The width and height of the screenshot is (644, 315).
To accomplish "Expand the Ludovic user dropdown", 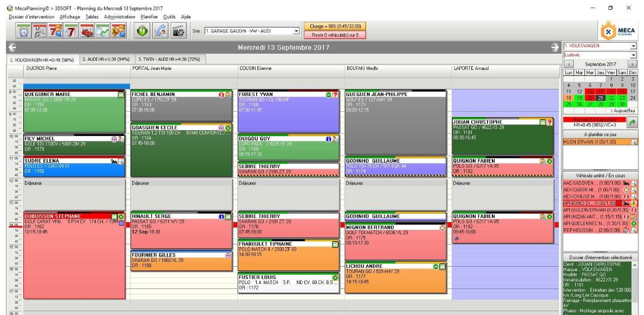I will tap(634, 55).
